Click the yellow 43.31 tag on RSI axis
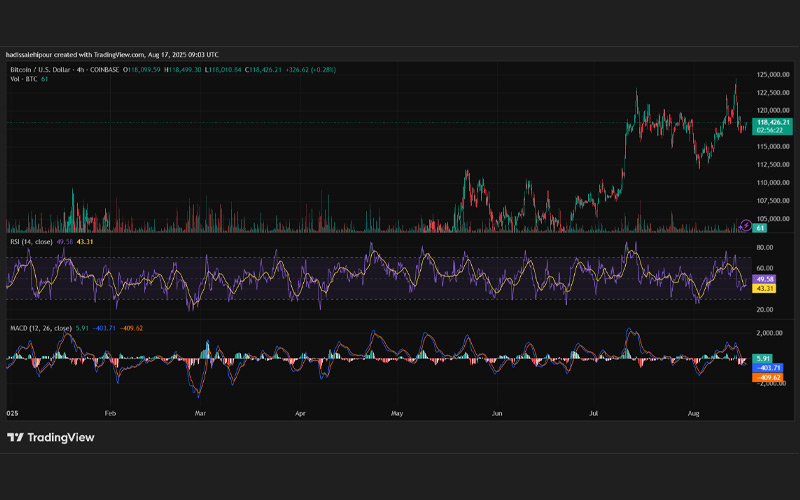 tap(765, 288)
